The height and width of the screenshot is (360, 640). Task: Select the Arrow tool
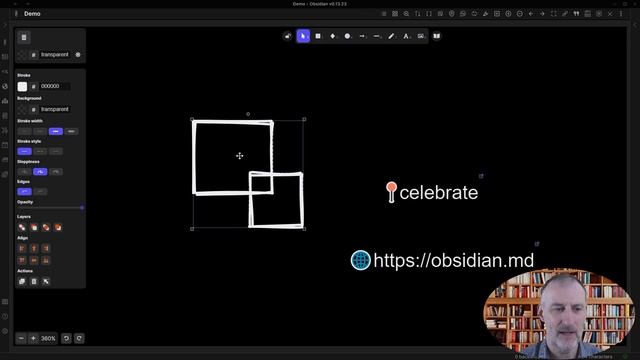pos(362,36)
